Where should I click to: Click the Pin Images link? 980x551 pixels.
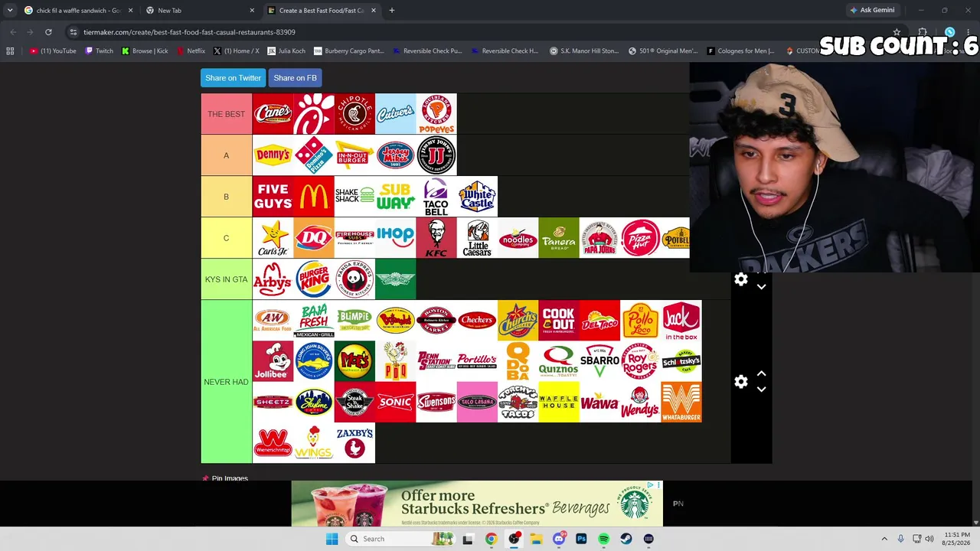click(x=230, y=478)
